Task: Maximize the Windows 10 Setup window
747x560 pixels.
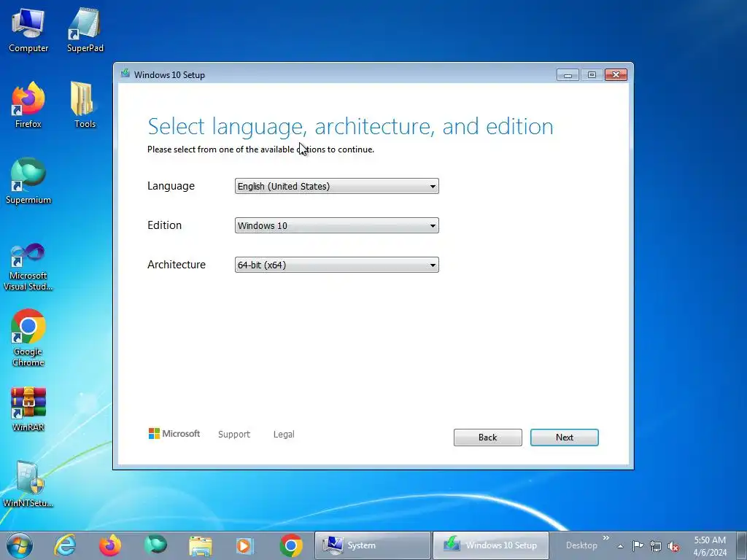Action: coord(592,75)
